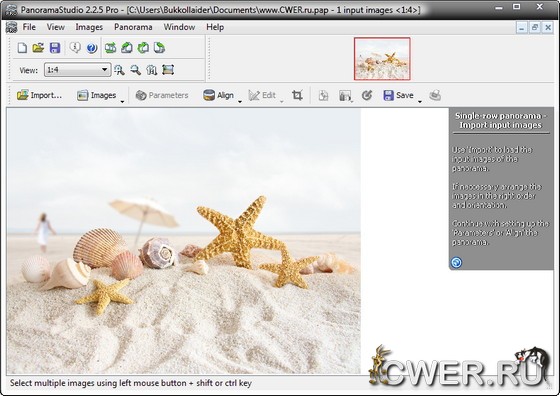Click the print icon next to Save
560x396 pixels.
(x=435, y=95)
